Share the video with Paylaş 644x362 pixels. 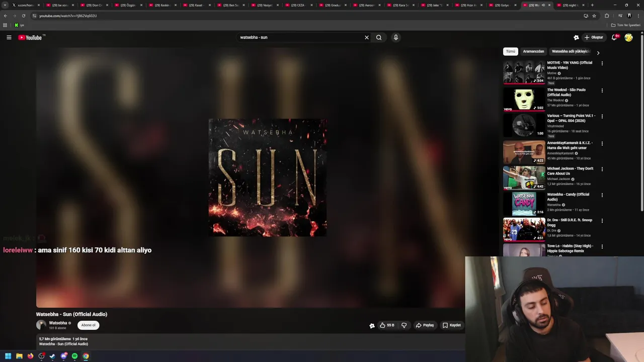click(425, 325)
